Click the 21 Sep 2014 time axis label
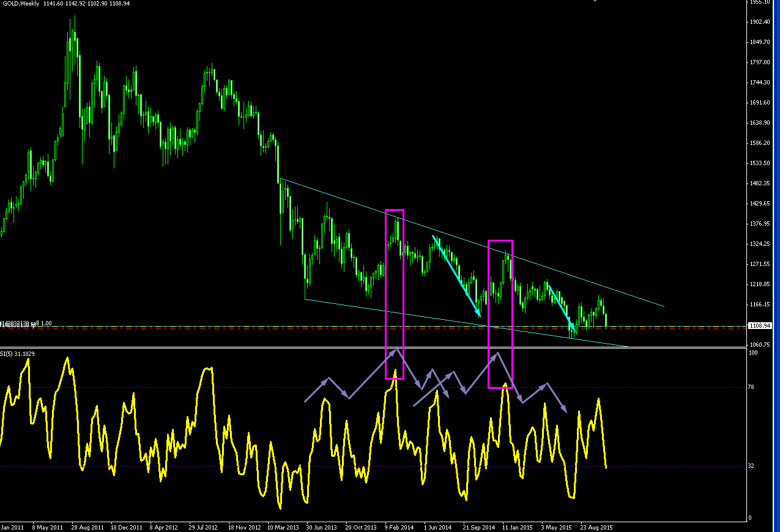The width and height of the screenshot is (780, 532). click(x=478, y=526)
